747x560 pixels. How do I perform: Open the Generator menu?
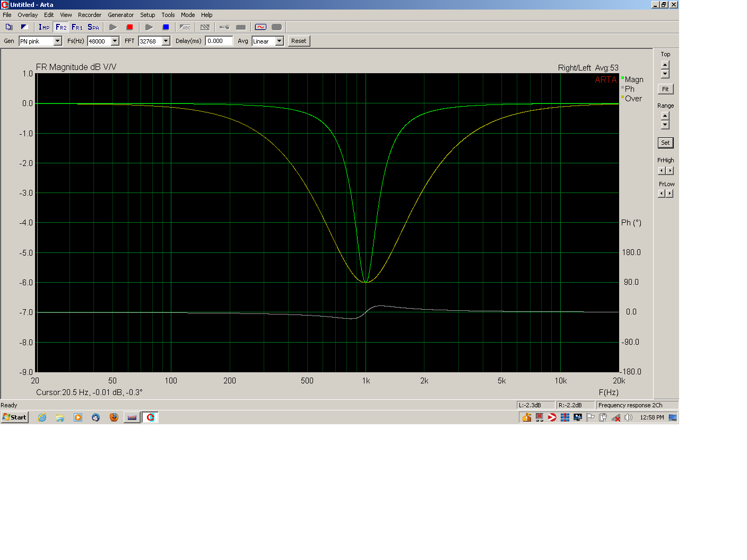click(x=121, y=15)
